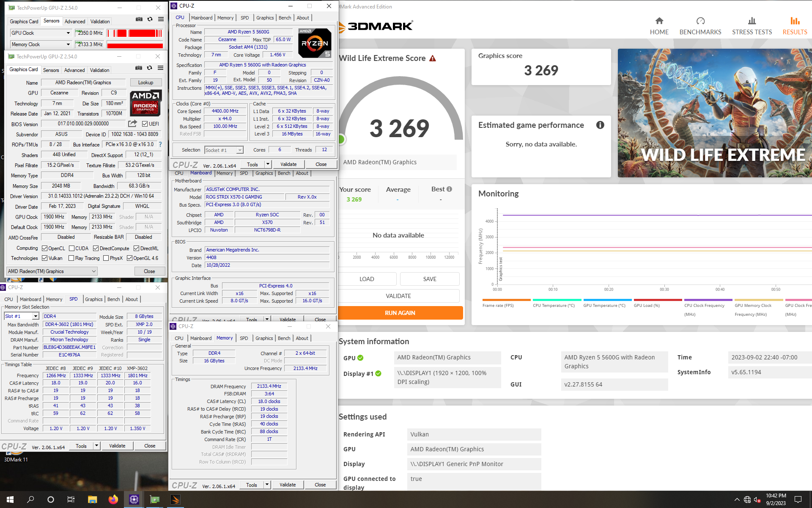
Task: Toggle the CUDA checkbox
Action: [71, 248]
